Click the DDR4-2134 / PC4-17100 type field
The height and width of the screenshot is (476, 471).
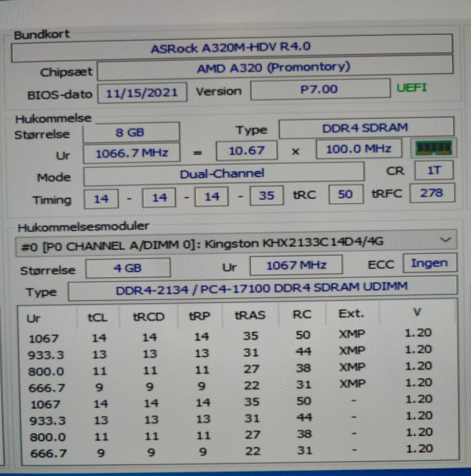[262, 289]
